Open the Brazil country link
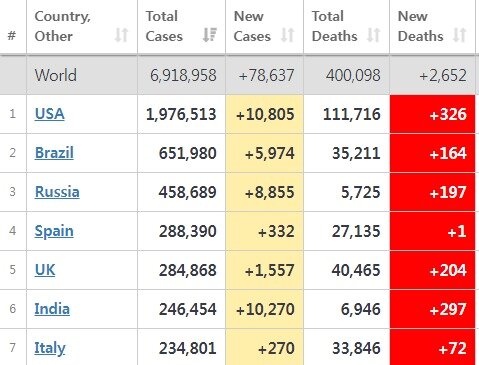This screenshot has height=365, width=479. 54,153
